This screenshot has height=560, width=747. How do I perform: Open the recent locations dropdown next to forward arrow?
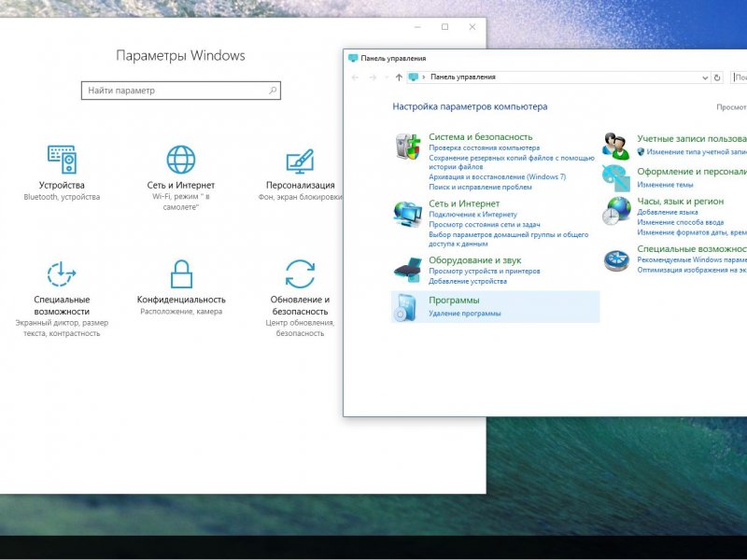pyautogui.click(x=387, y=77)
